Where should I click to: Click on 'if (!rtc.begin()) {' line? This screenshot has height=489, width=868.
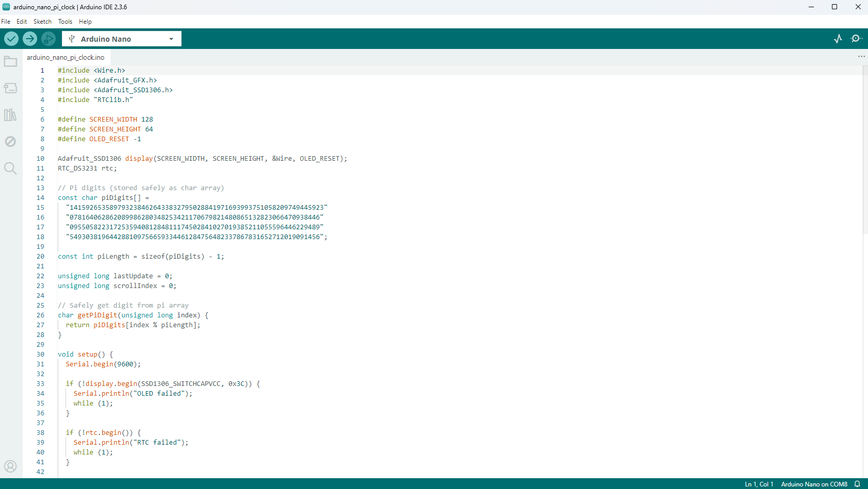(x=103, y=433)
